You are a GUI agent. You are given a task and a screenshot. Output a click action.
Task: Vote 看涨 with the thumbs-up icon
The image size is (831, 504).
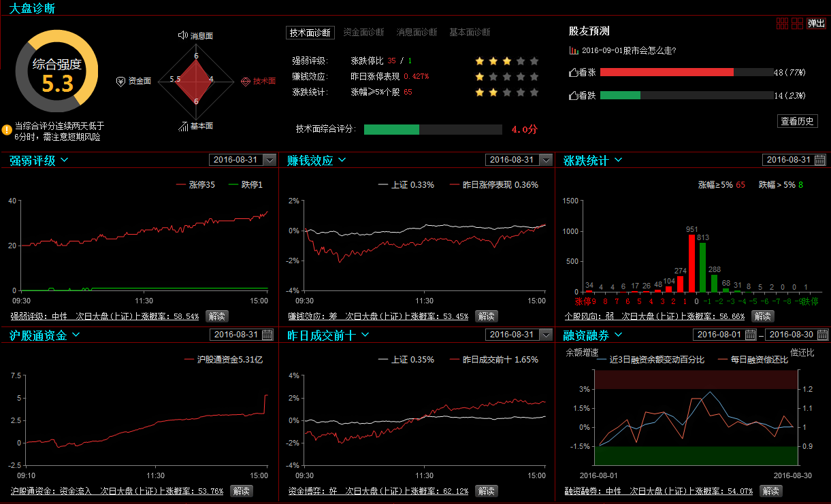tap(573, 72)
